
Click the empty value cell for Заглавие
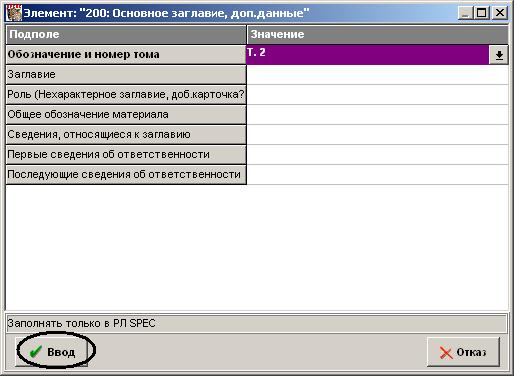coord(378,75)
